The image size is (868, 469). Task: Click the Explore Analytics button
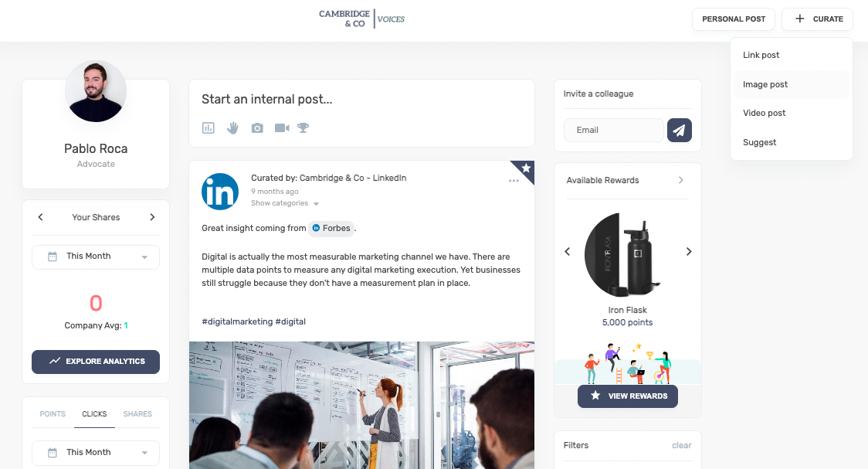(96, 362)
